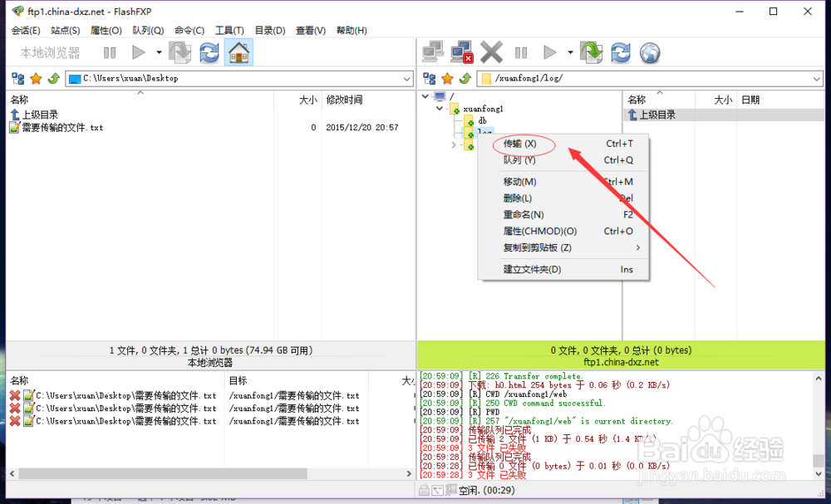Open the remote path dropdown /xuanfong1/log/
The width and height of the screenshot is (831, 504).
pos(816,79)
